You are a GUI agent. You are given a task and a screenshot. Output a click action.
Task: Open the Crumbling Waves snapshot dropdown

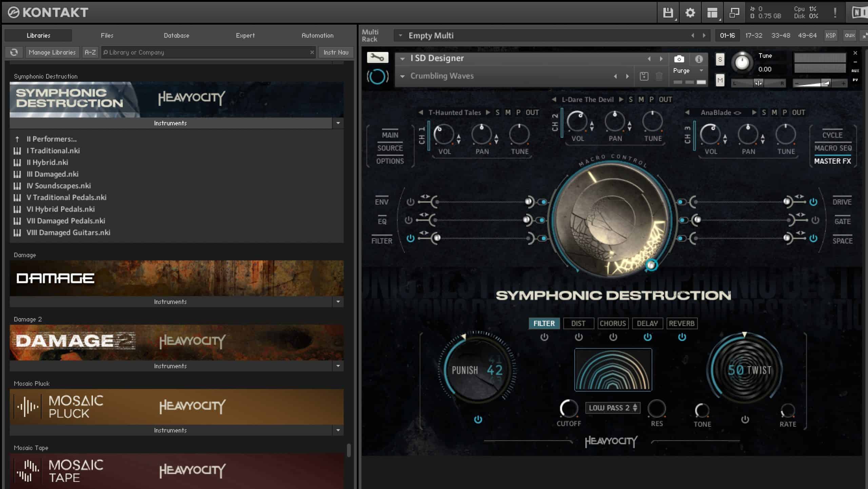click(x=402, y=76)
